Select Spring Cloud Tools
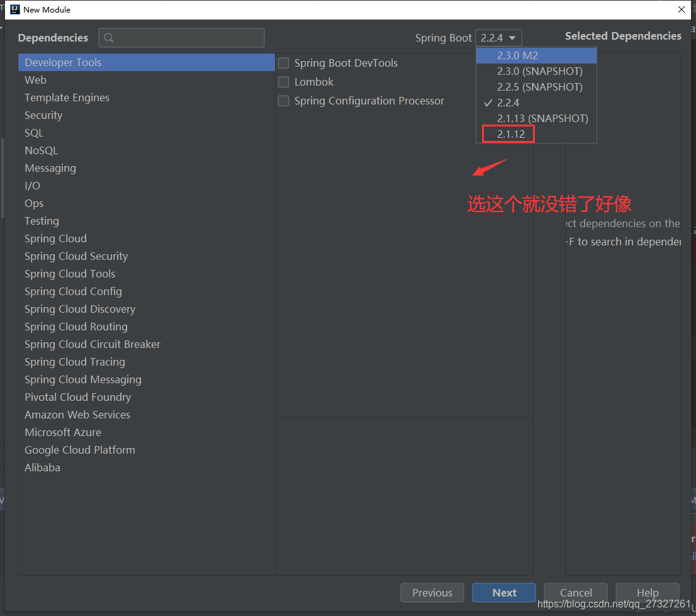The width and height of the screenshot is (696, 616). coord(147,274)
